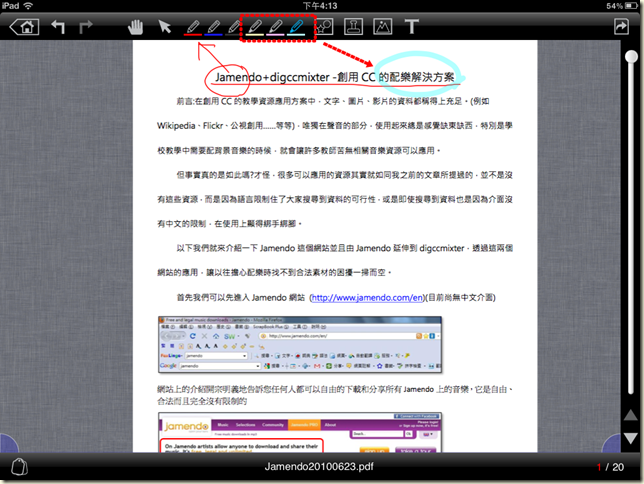Click the vertical page slider knob
Image resolution: width=644 pixels, height=484 pixels.
point(631,56)
